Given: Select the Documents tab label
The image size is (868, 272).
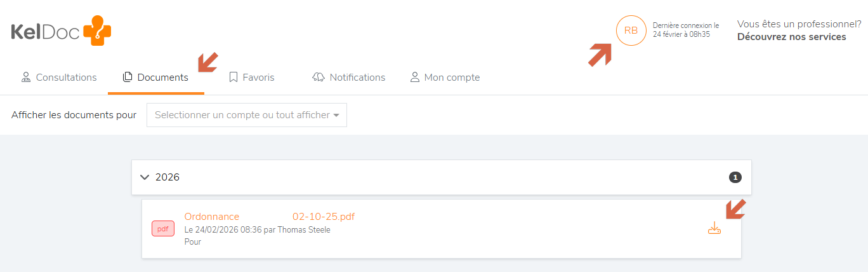Looking at the screenshot, I should click(x=163, y=78).
